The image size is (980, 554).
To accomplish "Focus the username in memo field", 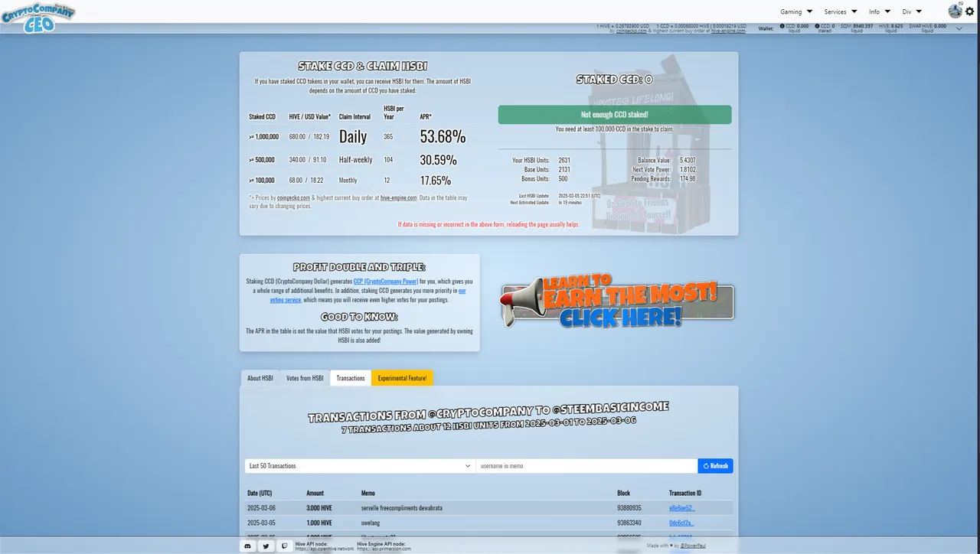I will 586,466.
